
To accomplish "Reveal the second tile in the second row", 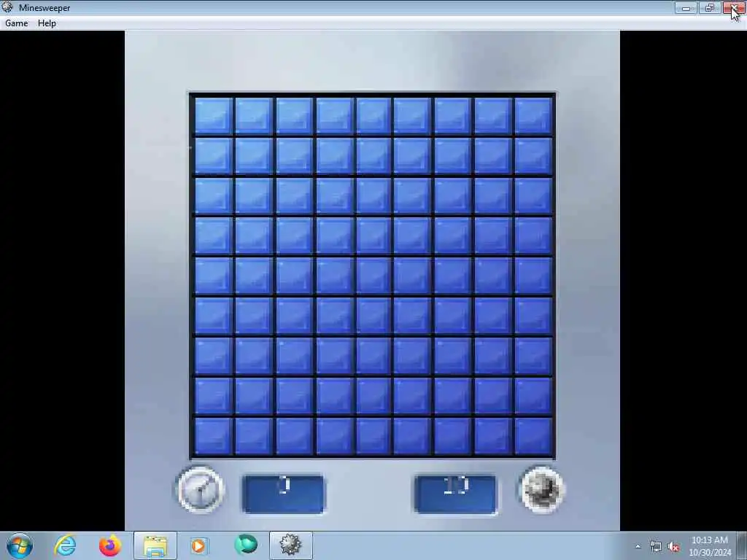I will 253,156.
